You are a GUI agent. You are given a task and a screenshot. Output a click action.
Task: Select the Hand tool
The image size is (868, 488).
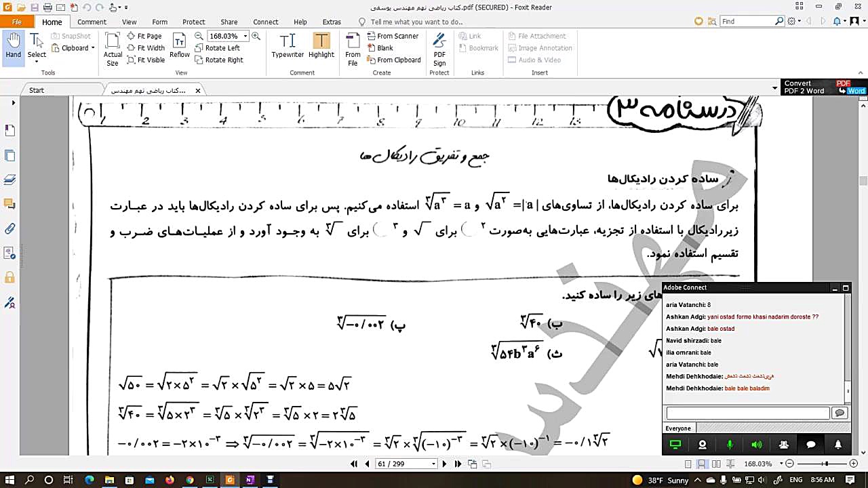pyautogui.click(x=13, y=46)
